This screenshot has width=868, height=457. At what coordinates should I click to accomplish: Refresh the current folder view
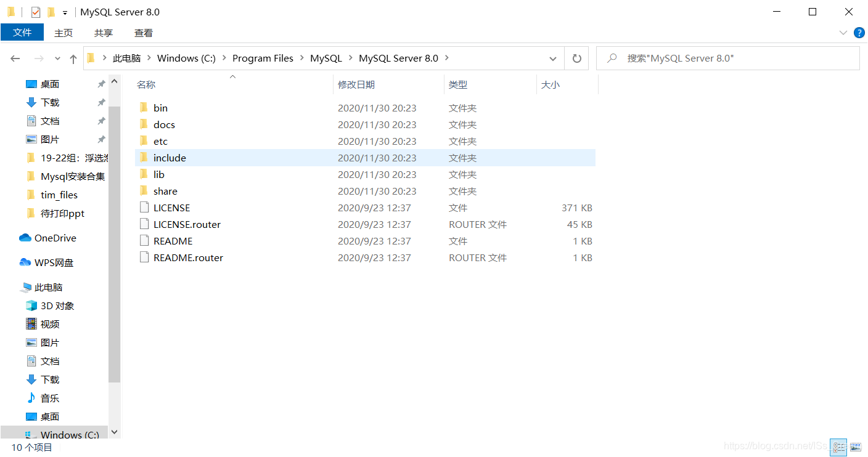point(577,59)
